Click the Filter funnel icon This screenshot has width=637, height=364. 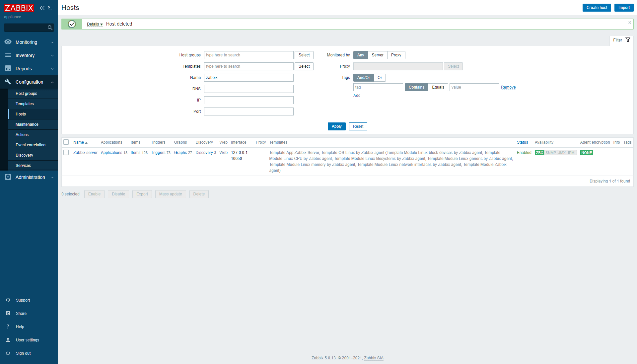628,40
